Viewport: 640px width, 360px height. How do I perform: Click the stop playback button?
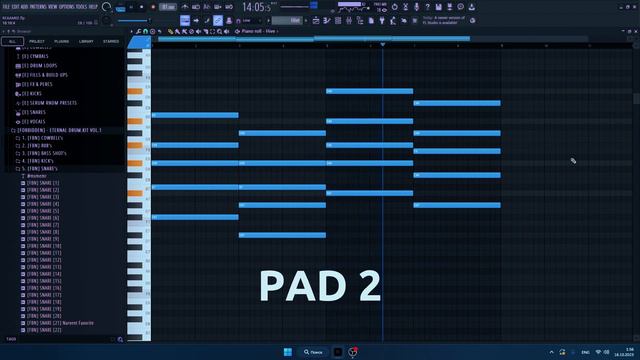142,7
